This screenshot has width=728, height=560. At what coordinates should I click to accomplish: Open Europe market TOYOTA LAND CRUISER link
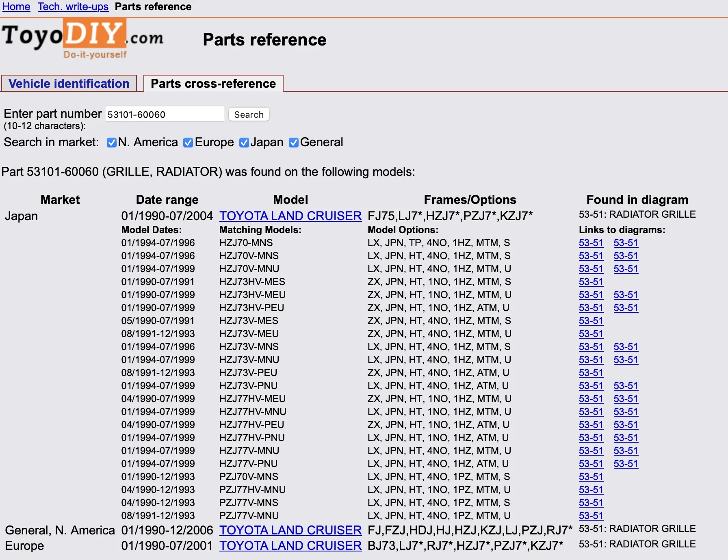[290, 546]
